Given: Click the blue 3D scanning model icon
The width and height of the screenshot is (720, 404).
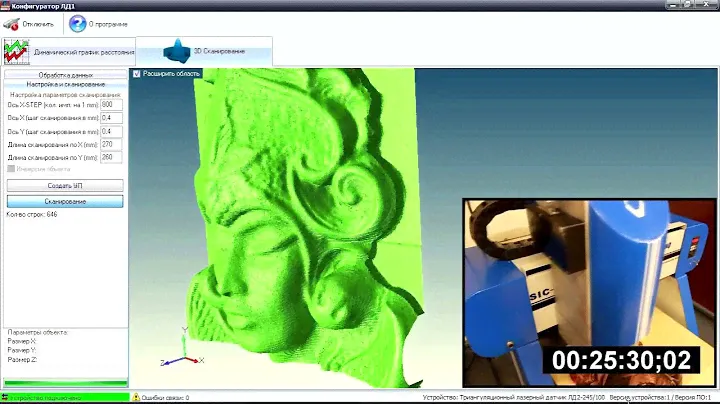Looking at the screenshot, I should [x=178, y=50].
